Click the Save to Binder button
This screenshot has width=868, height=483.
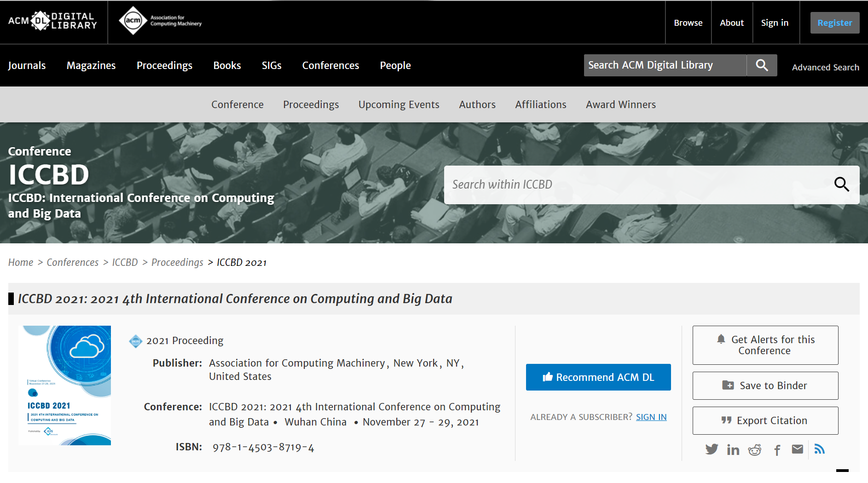[x=765, y=385]
